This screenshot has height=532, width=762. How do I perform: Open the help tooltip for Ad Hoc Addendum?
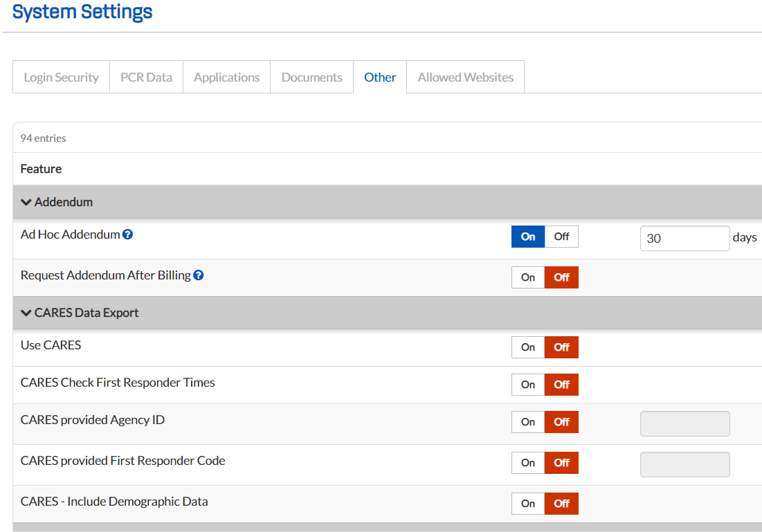pos(127,235)
